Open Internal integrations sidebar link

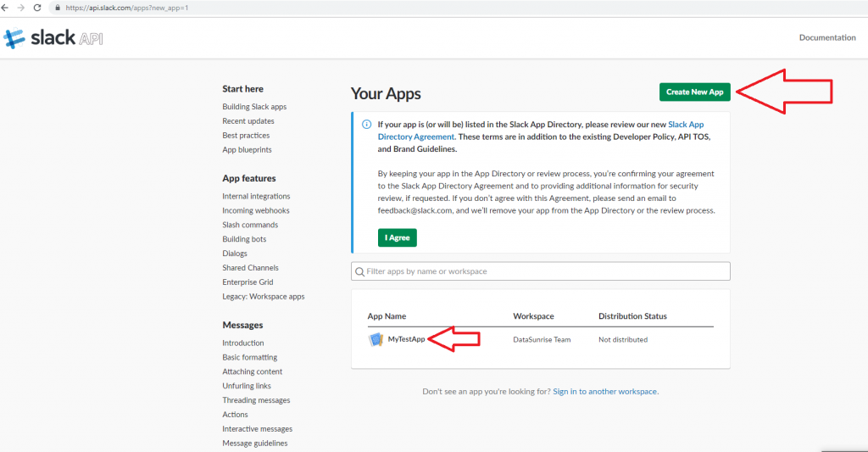pos(256,196)
